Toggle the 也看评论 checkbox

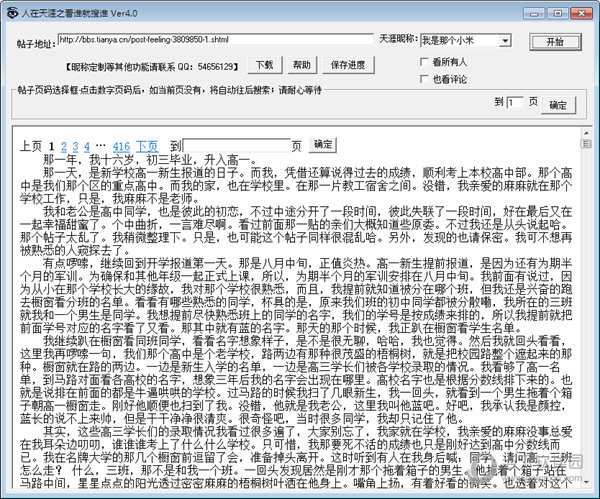point(423,78)
